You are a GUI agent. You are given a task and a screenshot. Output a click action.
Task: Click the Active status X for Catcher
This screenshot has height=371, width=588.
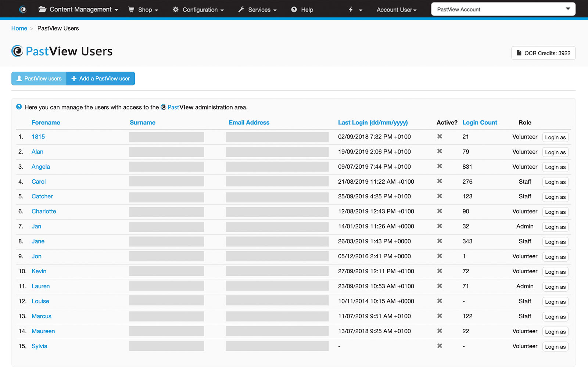[x=440, y=196]
